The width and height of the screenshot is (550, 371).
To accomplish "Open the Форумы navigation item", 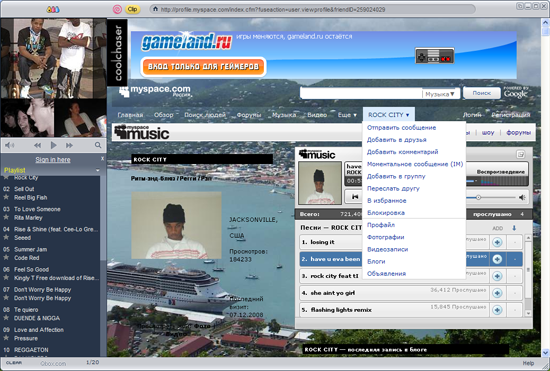I will (249, 115).
